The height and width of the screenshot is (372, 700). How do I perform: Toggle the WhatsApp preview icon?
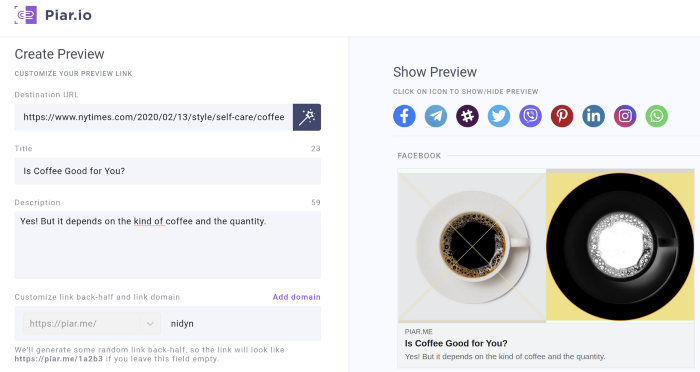coord(657,116)
